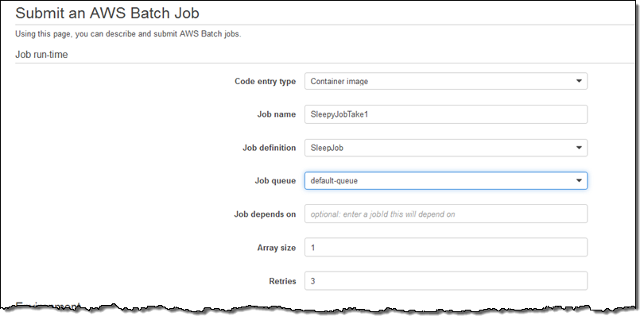
Task: Expand the Job definition dropdown arrow
Action: click(x=578, y=148)
